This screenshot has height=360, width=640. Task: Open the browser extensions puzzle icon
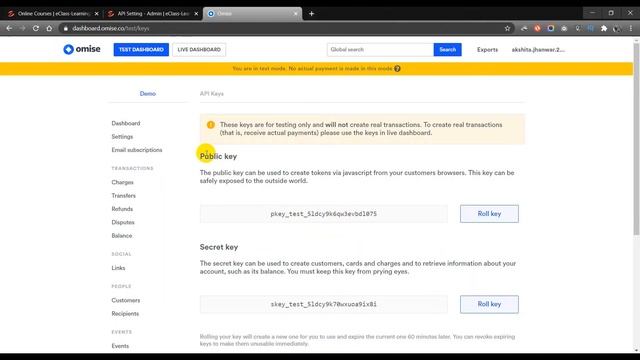[x=604, y=28]
